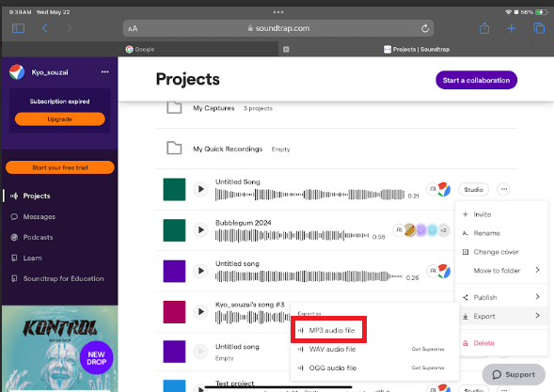554x392 pixels.
Task: Switch to the Google tab
Action: [140, 50]
